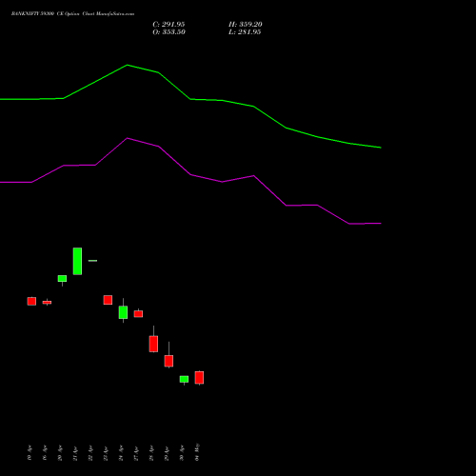This screenshot has width=476, height=476.
Task: Select the red candle for 27 Apr
Action: click(138, 314)
